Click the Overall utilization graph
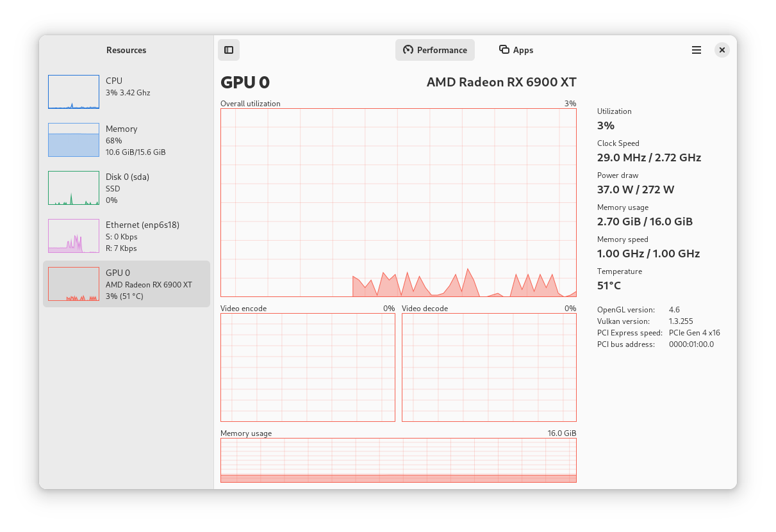 pyautogui.click(x=399, y=202)
